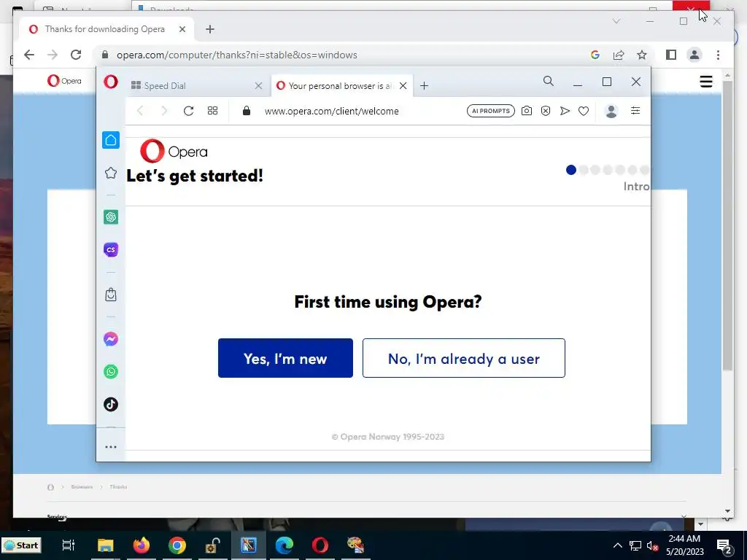Open hamburger menu on Opera webpage in Chrome

706,82
